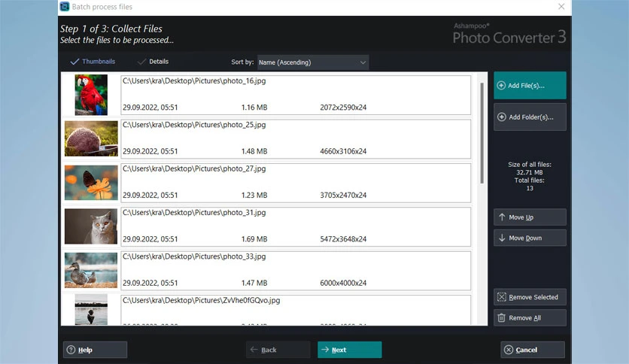Click the Cancel circled X icon
This screenshot has width=629, height=364.
point(509,350)
